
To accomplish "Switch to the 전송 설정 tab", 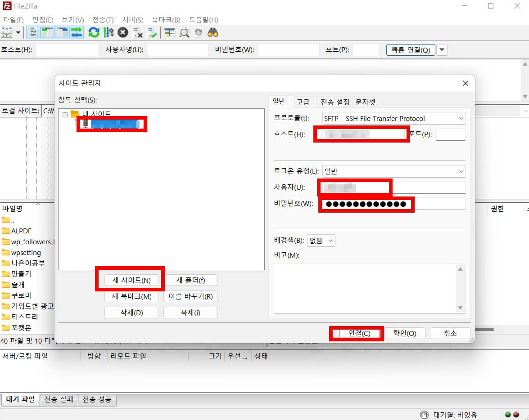I will pos(335,102).
